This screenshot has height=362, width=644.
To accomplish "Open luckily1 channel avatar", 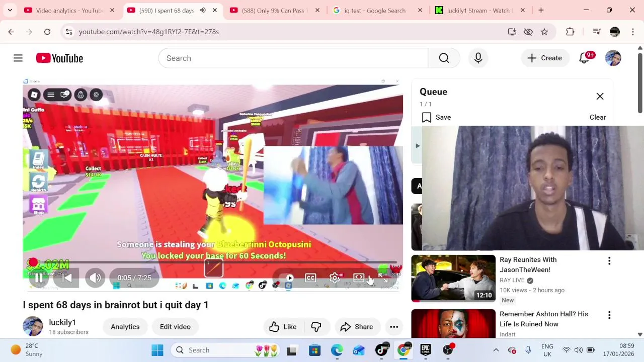I will click(33, 326).
